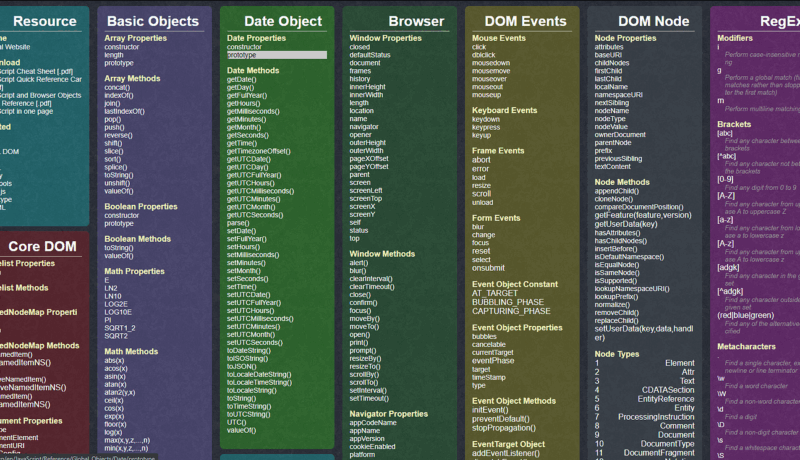Select keypress under Keyboard Events
Screen dimensions: 800x460
tap(486, 127)
